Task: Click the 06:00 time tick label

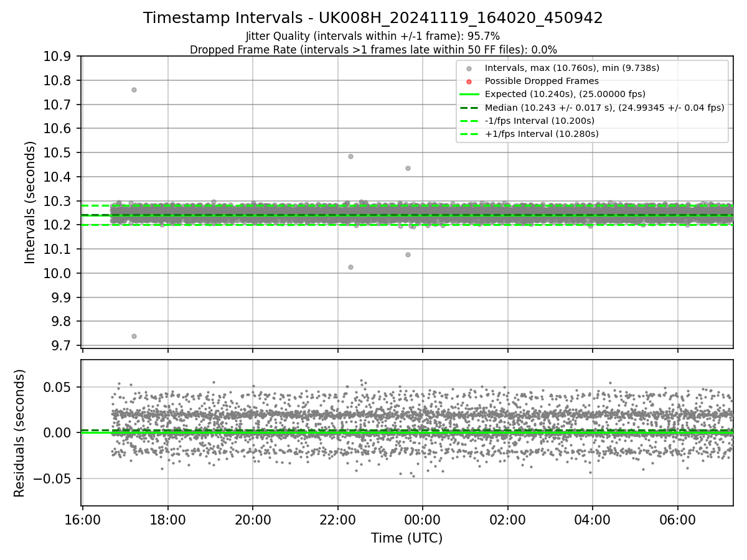Action: [677, 520]
